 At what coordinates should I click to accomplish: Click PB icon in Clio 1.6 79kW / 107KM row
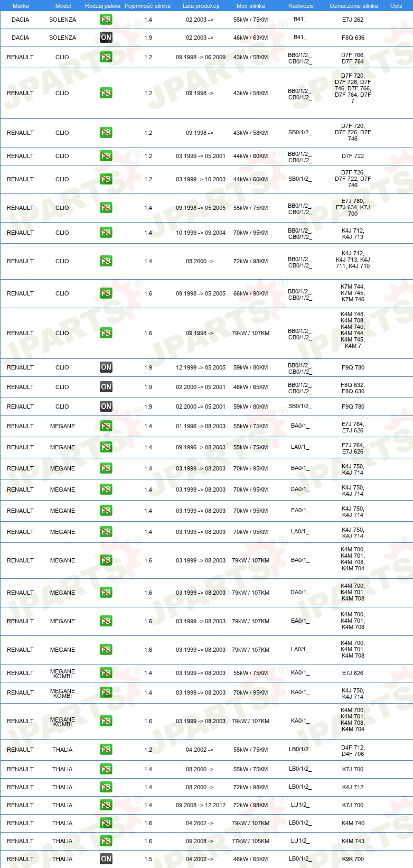[106, 333]
